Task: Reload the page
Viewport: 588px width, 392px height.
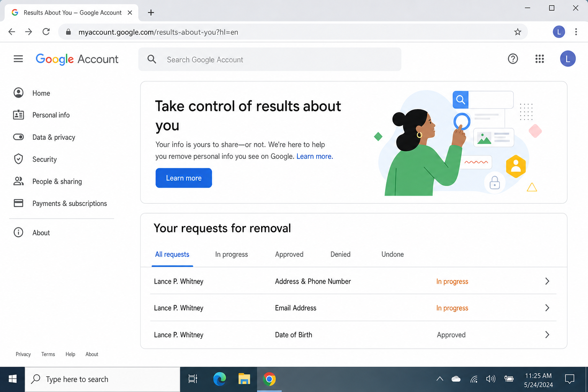Action: 46,32
